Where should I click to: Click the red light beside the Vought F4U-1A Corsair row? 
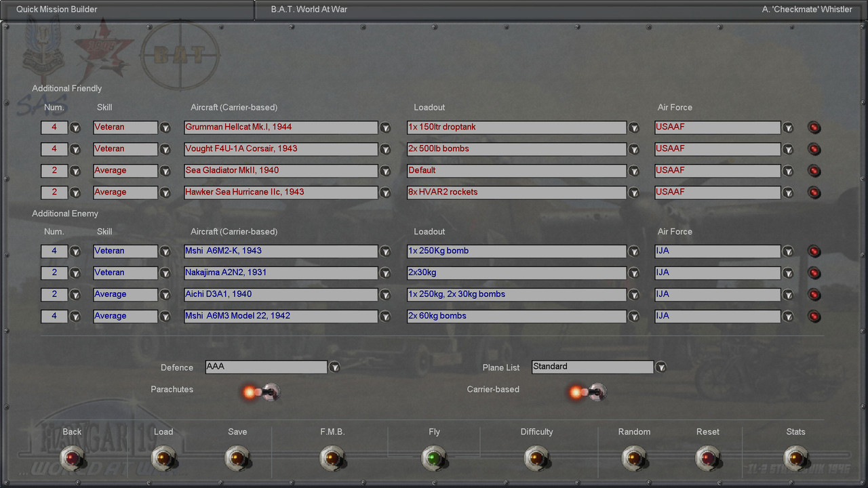814,149
